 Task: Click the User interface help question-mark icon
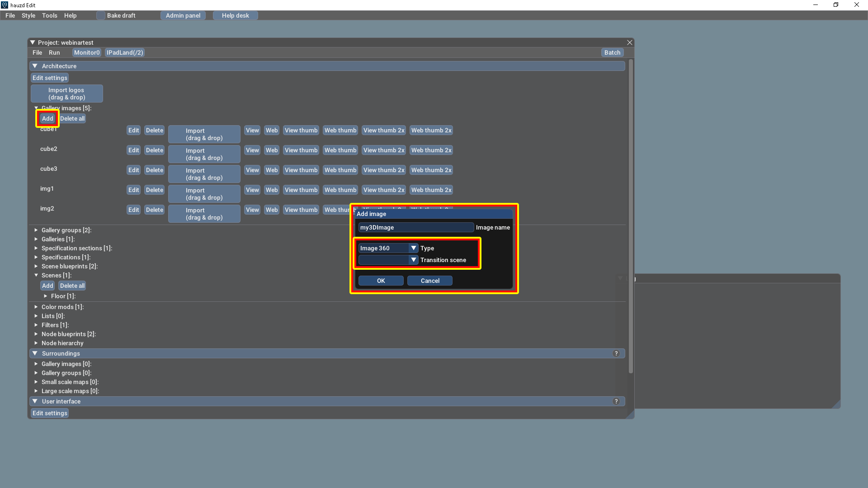click(616, 401)
